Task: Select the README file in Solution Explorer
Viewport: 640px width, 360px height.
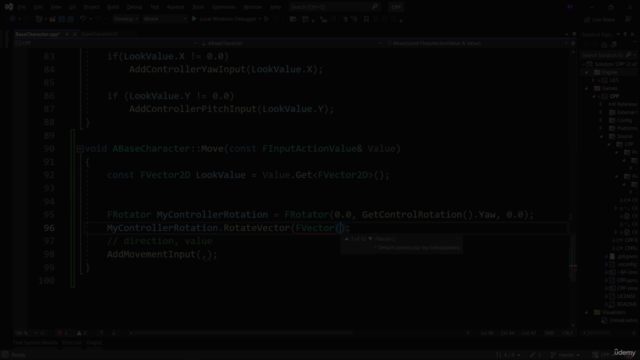Action: pyautogui.click(x=627, y=304)
